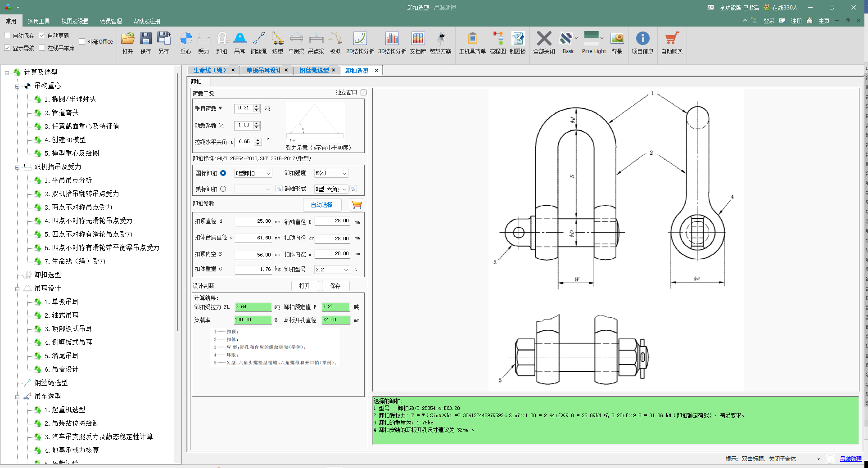Image resolution: width=868 pixels, height=468 pixels.
Task: Click the 登录 link in title area
Action: (769, 21)
